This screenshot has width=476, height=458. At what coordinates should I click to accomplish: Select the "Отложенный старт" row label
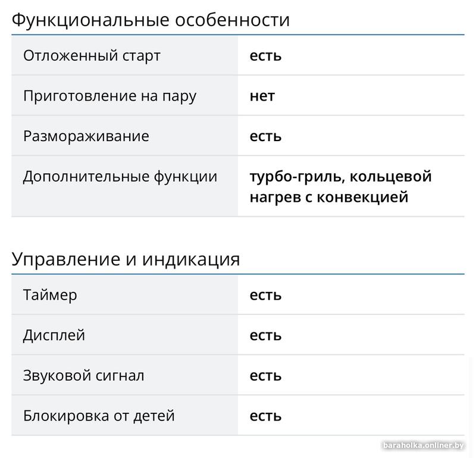click(x=92, y=56)
